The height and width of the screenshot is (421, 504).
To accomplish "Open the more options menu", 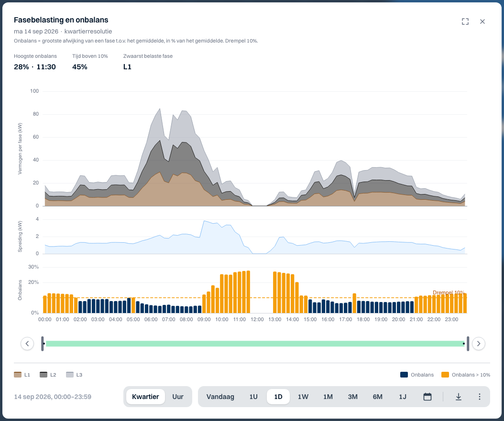I will coord(479,397).
